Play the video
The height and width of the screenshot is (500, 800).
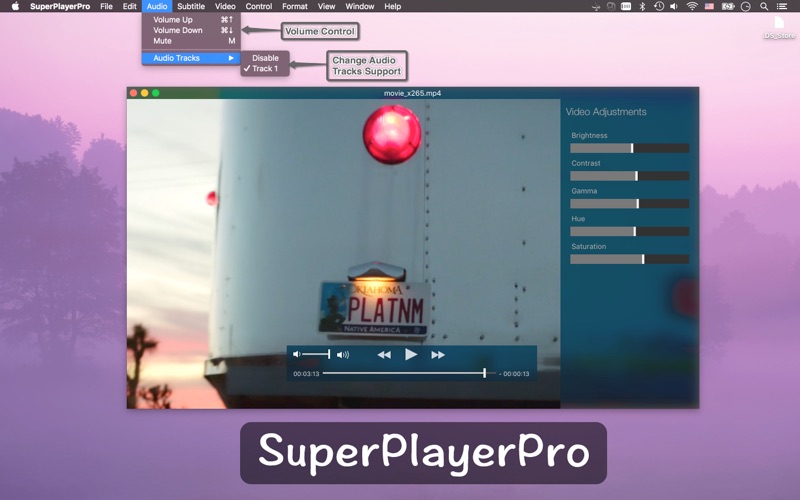click(x=411, y=354)
